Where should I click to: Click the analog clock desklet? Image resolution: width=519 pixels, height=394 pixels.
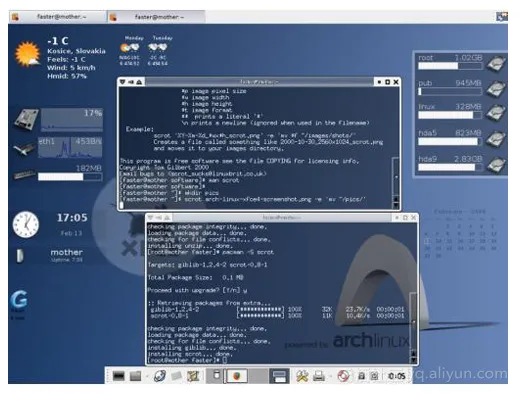26,224
